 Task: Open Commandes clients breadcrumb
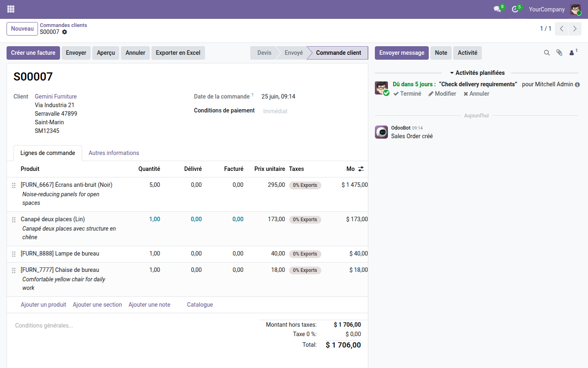pyautogui.click(x=63, y=25)
